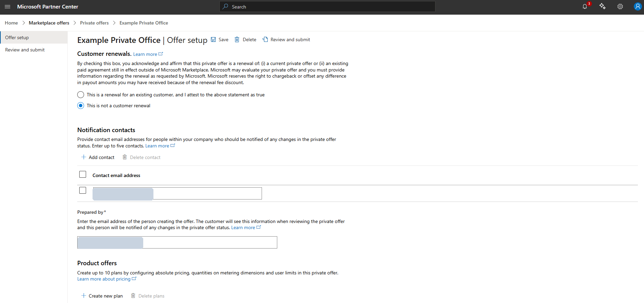Open the settings gear

pyautogui.click(x=620, y=6)
